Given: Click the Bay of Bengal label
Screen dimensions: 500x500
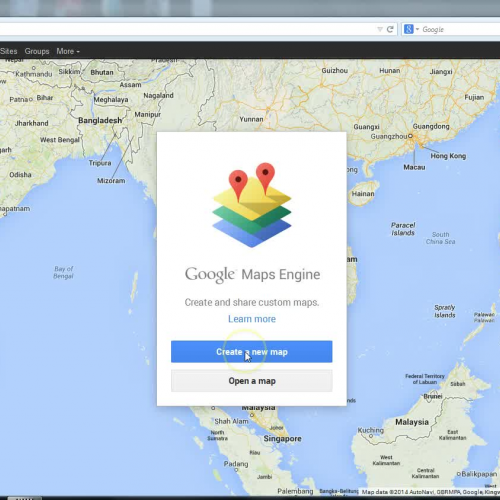Looking at the screenshot, I should point(63,272).
